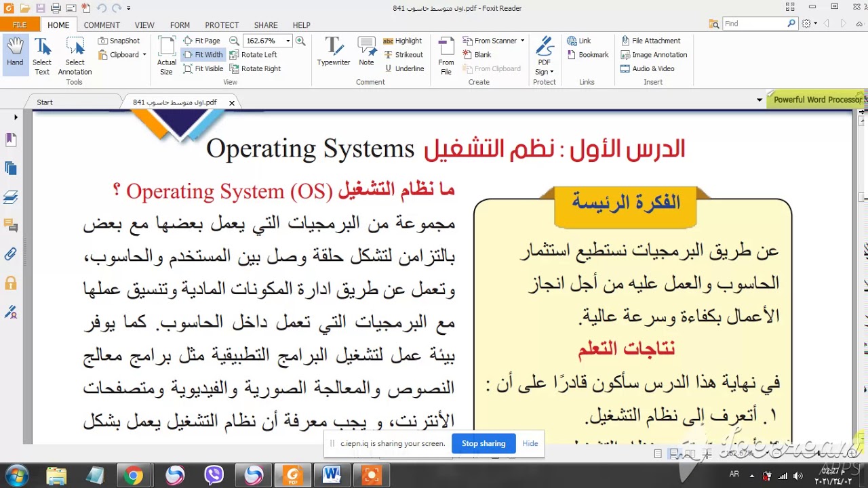Take a SnapShot of the page
The width and height of the screenshot is (868, 488).
119,41
